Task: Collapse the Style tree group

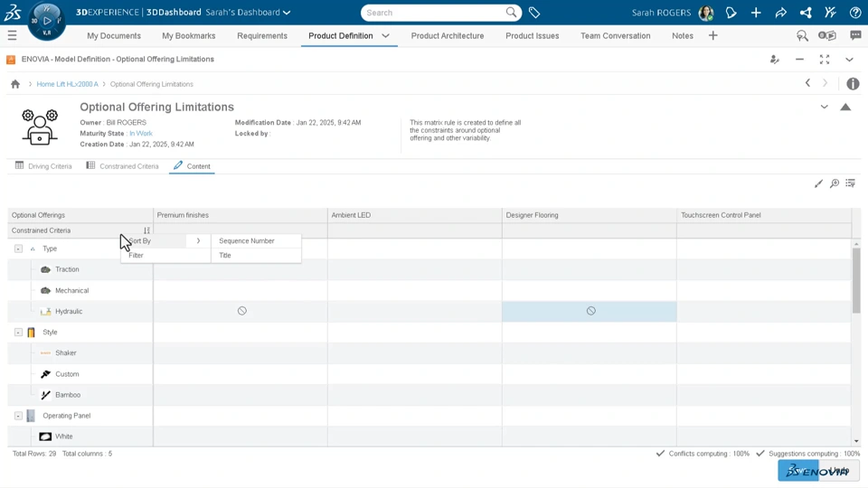Action: (x=18, y=333)
